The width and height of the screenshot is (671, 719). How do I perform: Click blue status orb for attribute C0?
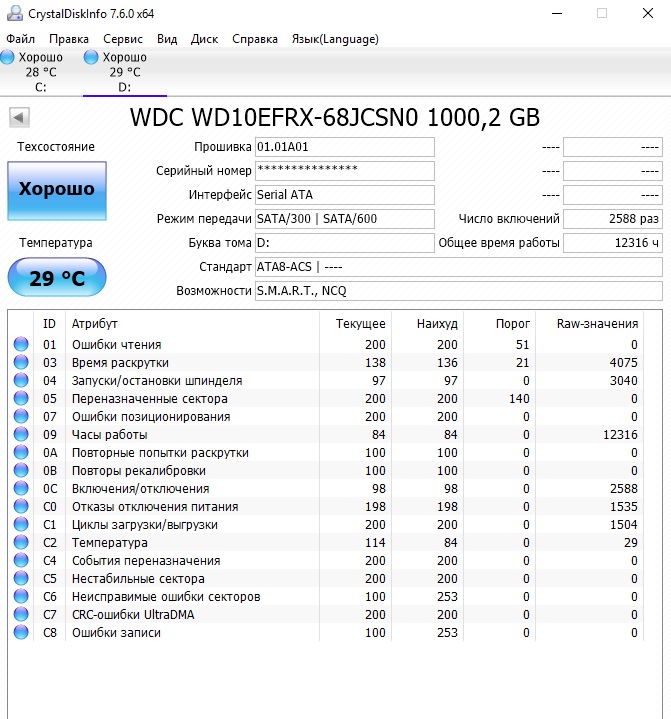pos(21,506)
